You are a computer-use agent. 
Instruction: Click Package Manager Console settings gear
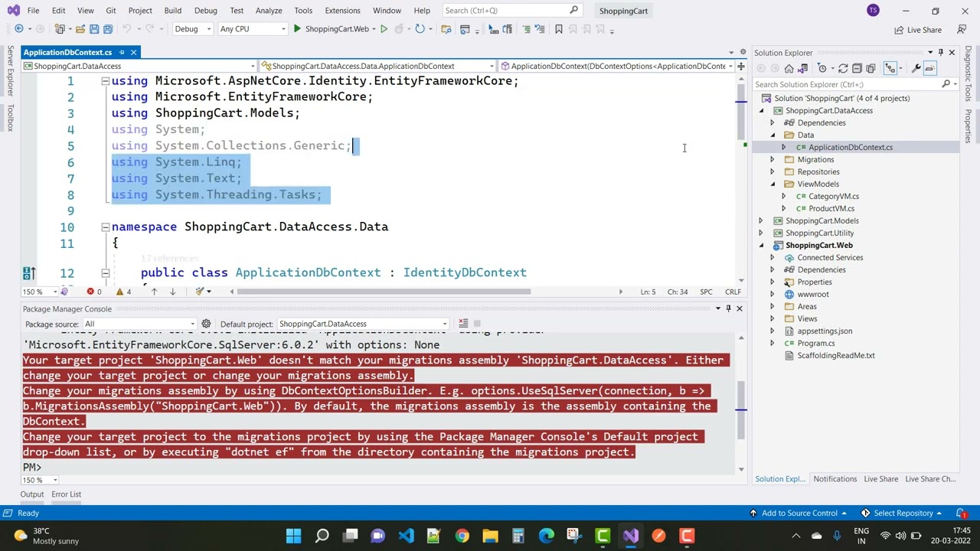coord(206,324)
